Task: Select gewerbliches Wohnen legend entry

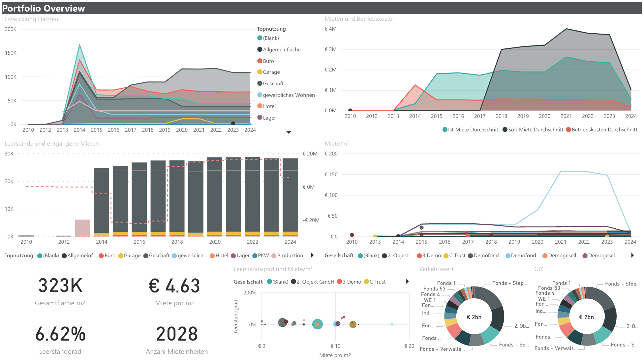Action: click(x=286, y=95)
